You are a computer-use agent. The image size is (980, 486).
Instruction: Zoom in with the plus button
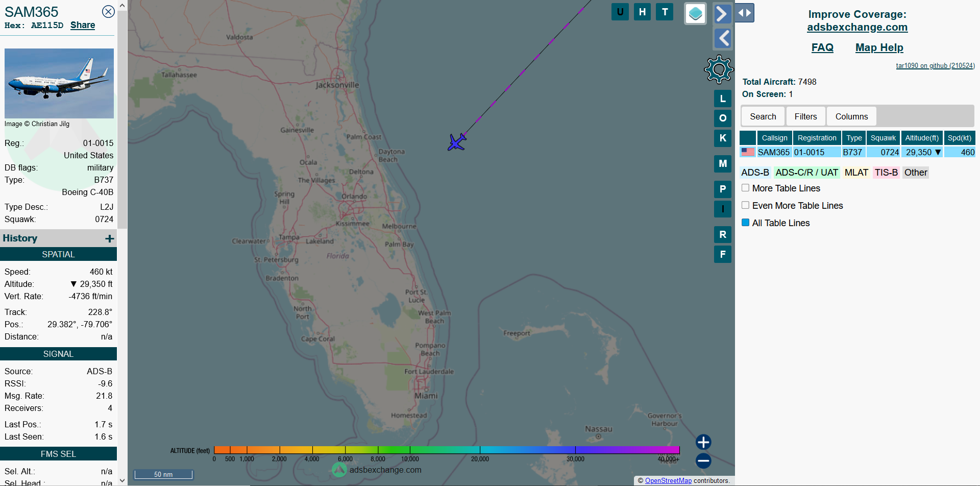point(703,442)
